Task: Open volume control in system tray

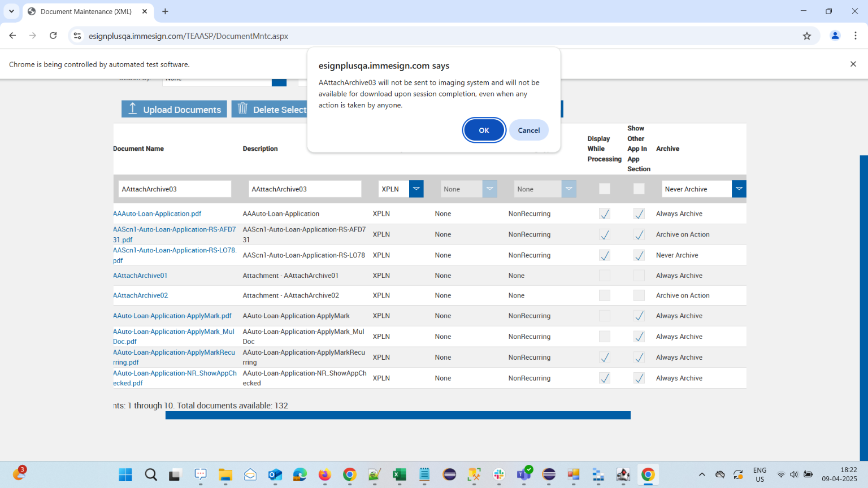Action: point(794,475)
